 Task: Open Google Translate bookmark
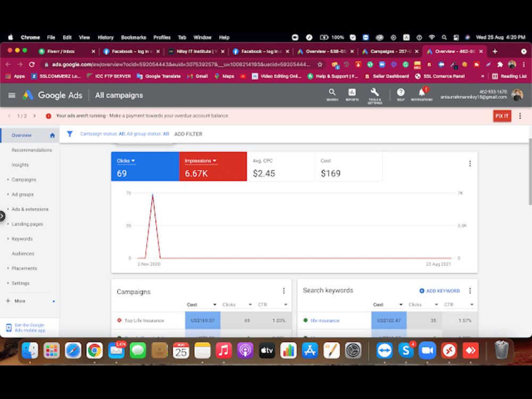[159, 76]
